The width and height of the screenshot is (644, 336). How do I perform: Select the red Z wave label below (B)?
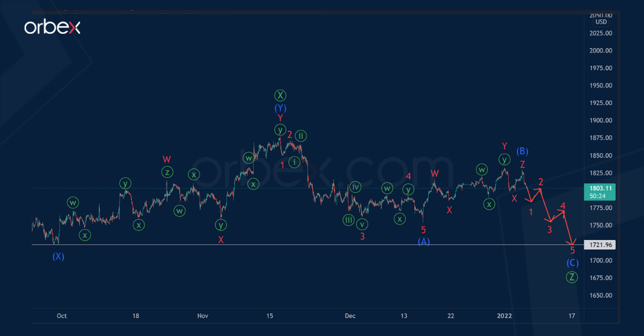pyautogui.click(x=523, y=164)
